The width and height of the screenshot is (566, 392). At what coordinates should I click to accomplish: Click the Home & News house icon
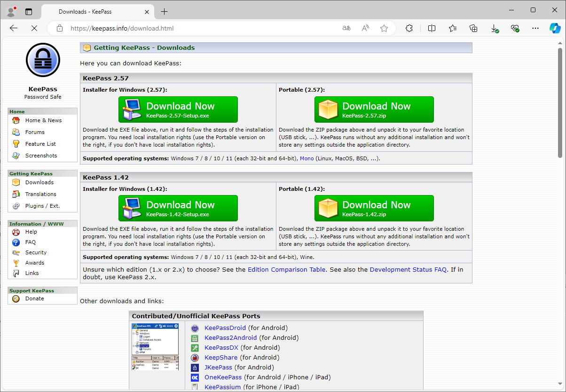click(x=16, y=120)
